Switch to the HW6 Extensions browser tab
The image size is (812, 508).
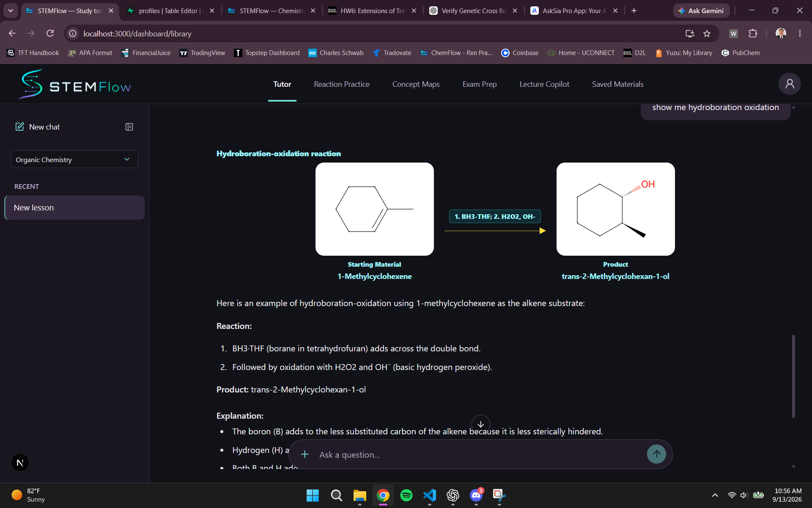(372, 11)
